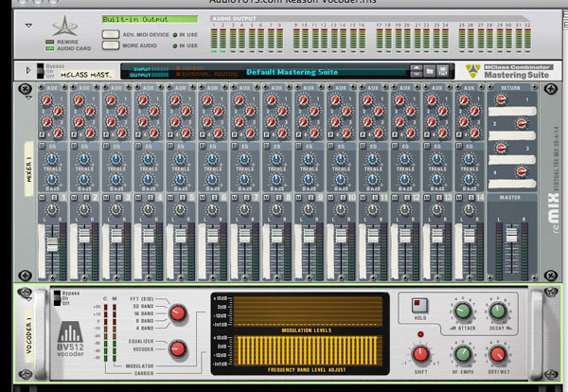Click the MIXER 1 tape label

pyautogui.click(x=29, y=169)
